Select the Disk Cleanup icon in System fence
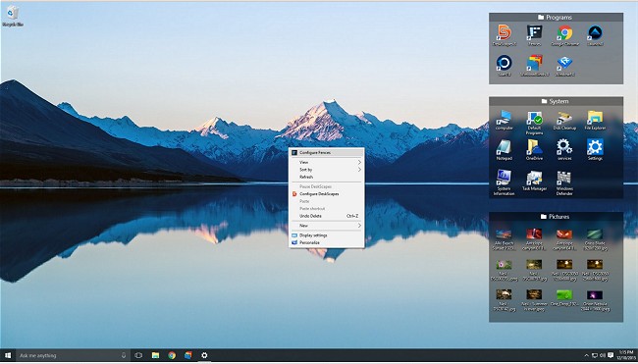This screenshot has width=638, height=364. tap(564, 121)
